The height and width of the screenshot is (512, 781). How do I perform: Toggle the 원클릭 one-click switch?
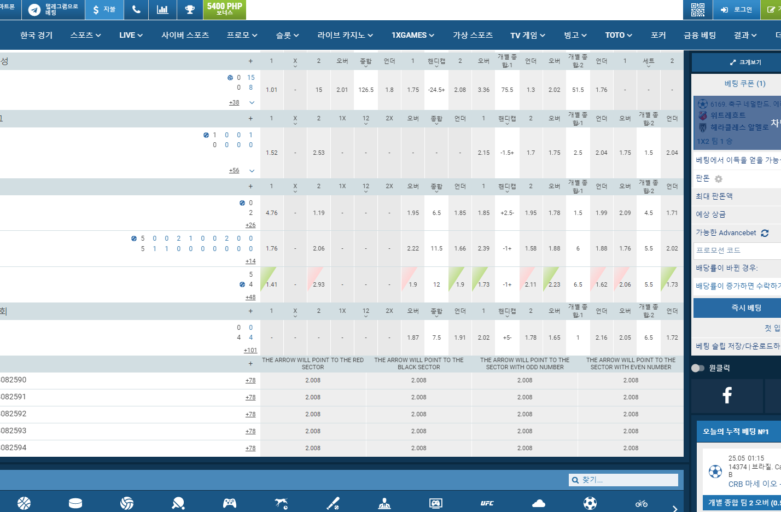pos(698,368)
